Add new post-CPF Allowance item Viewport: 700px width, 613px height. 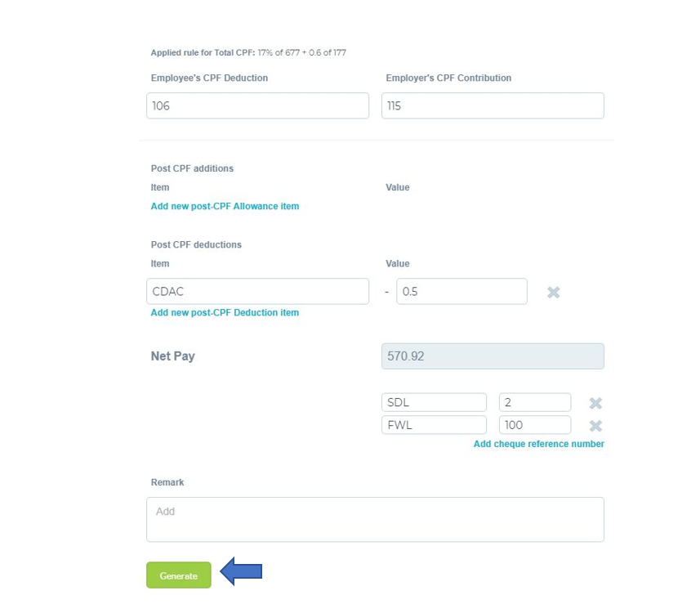click(225, 207)
